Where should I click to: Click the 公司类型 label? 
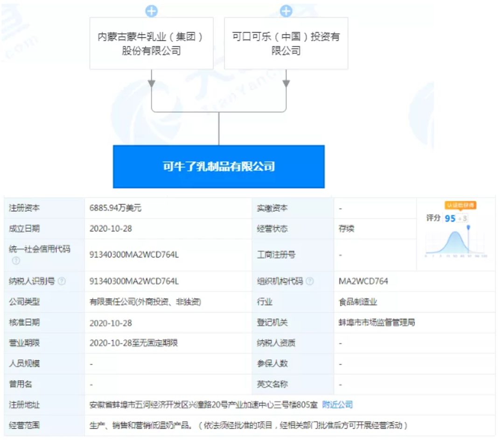[24, 302]
